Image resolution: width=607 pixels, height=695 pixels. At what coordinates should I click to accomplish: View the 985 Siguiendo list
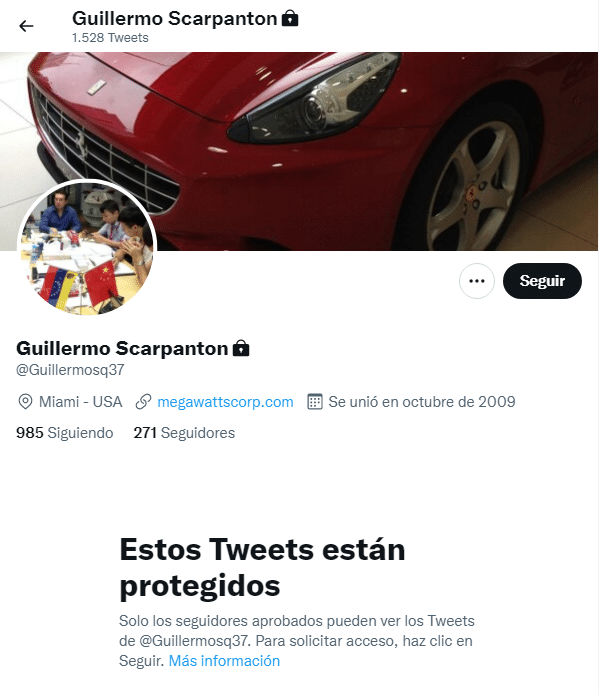coord(65,433)
